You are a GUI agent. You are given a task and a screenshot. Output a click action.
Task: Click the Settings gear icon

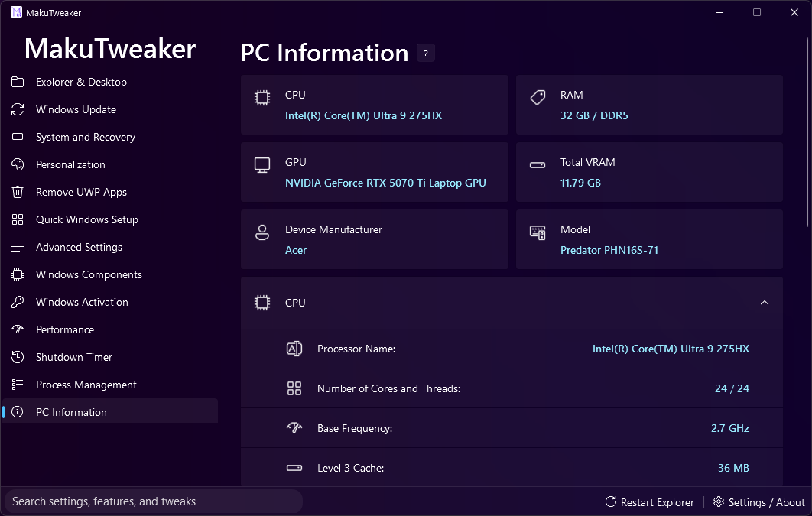719,501
